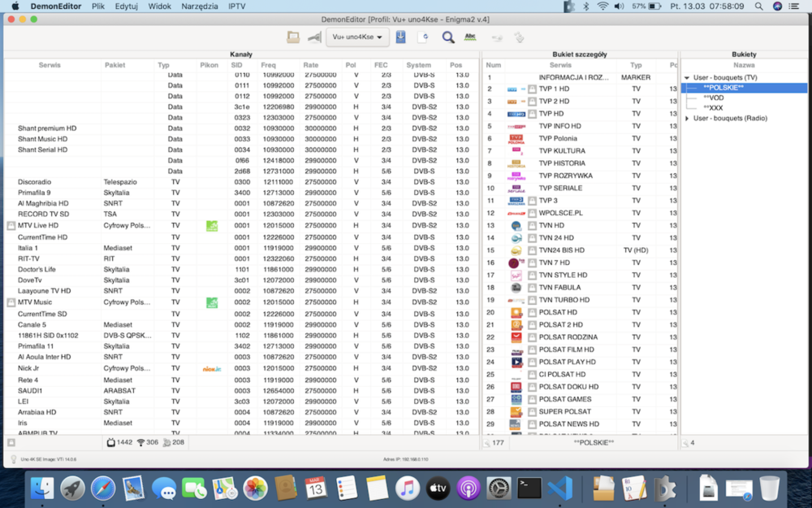Sort channels by the Freq column header

point(268,65)
